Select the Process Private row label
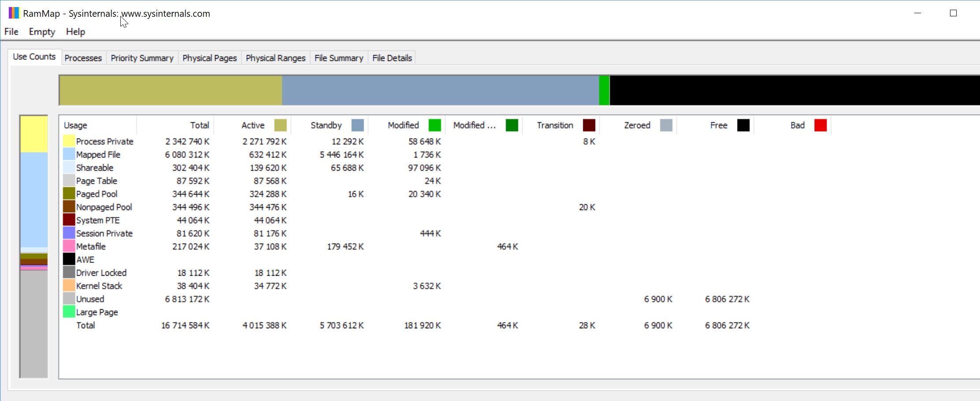This screenshot has width=980, height=401. [x=104, y=141]
